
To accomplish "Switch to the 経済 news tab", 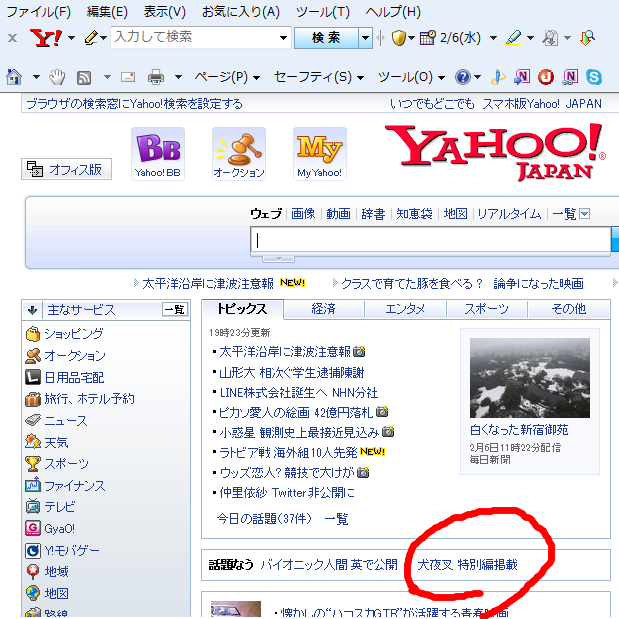I will 324,309.
